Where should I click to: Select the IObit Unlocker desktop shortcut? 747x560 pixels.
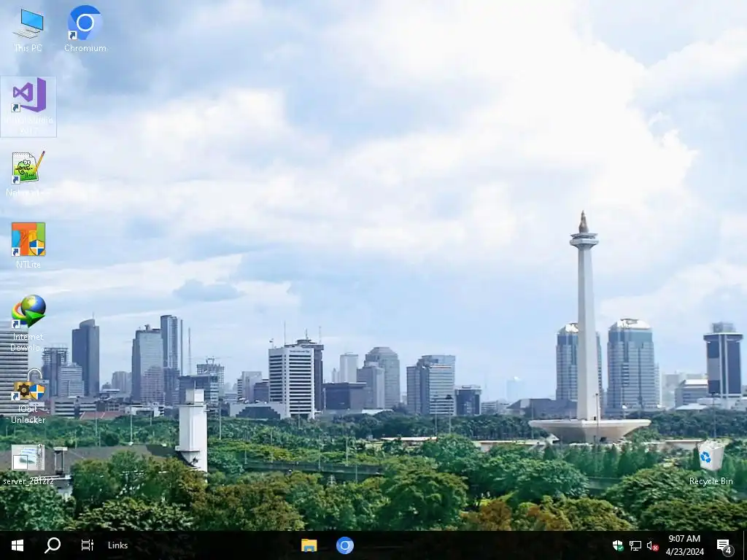[x=28, y=396]
